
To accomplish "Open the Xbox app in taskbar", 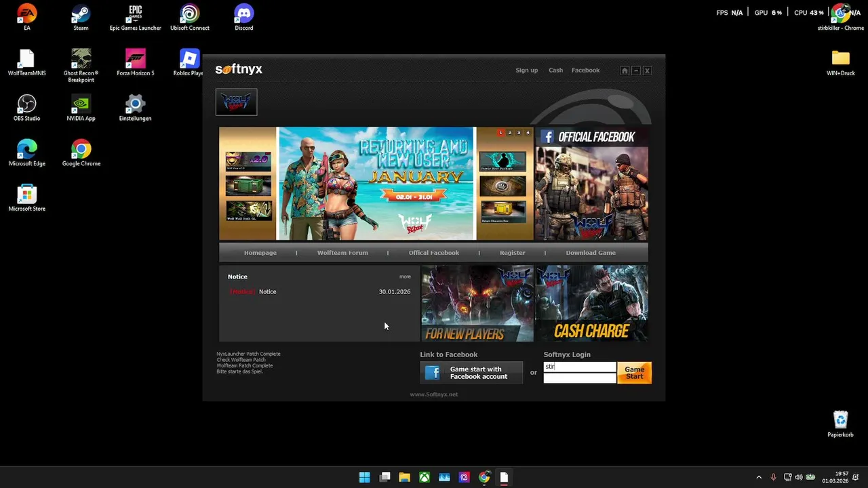I will pos(424,477).
